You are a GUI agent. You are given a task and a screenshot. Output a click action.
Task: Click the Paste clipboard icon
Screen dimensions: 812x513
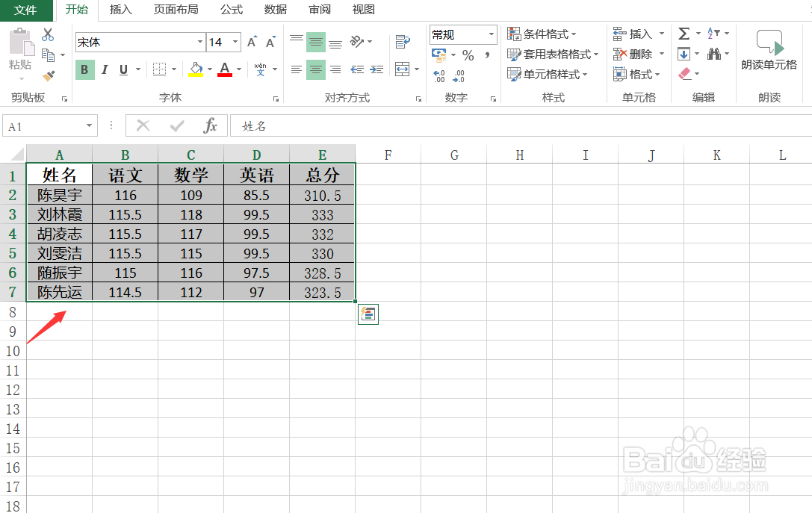21,43
